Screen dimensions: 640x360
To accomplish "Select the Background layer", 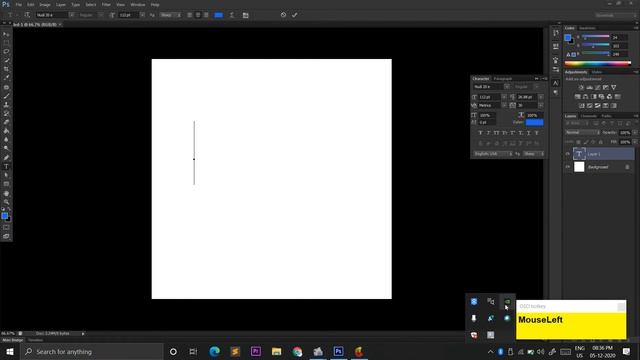I will 603,167.
